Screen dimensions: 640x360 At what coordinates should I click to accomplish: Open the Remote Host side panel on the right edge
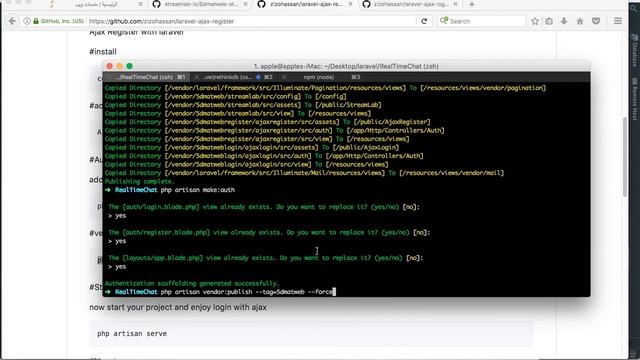click(x=635, y=99)
